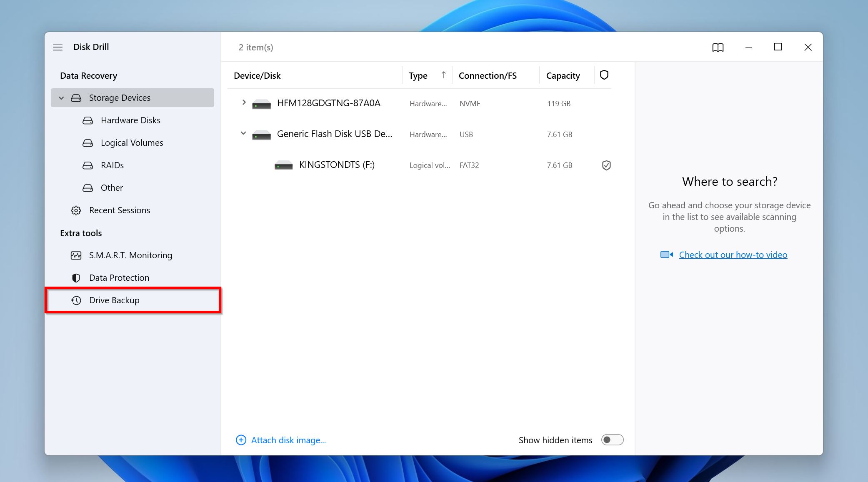Sort by Device/Disk column header
The width and height of the screenshot is (868, 482).
257,76
